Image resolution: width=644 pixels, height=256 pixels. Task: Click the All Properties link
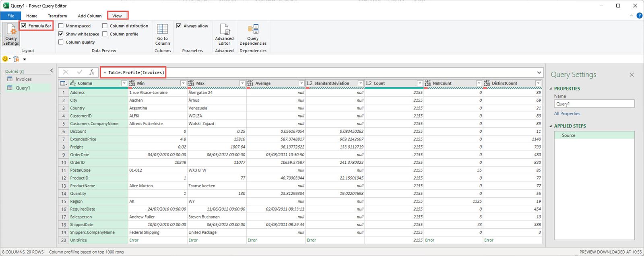(567, 114)
